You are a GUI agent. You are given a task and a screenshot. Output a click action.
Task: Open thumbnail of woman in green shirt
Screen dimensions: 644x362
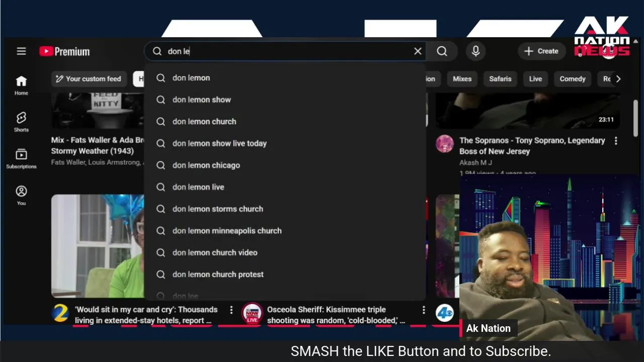[x=98, y=246]
